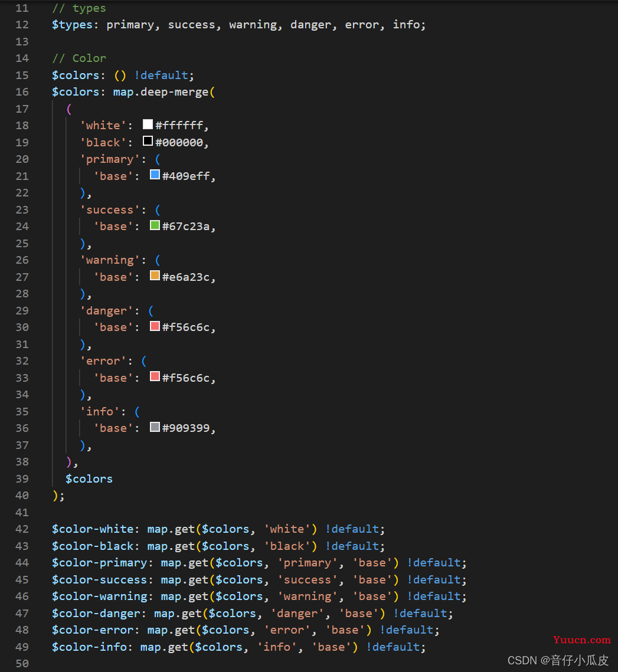Click the #909399 hex value

(186, 428)
